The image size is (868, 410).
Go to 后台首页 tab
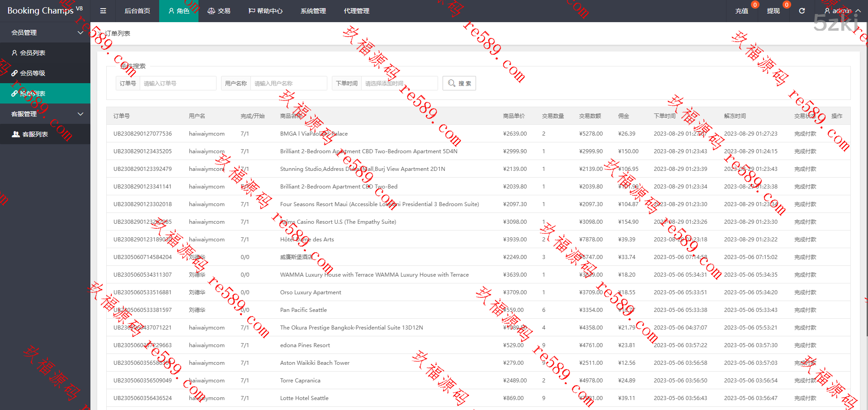[x=137, y=11]
